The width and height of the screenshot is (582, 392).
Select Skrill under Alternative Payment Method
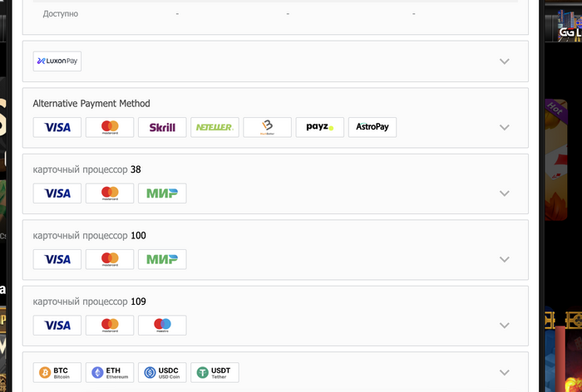(162, 127)
